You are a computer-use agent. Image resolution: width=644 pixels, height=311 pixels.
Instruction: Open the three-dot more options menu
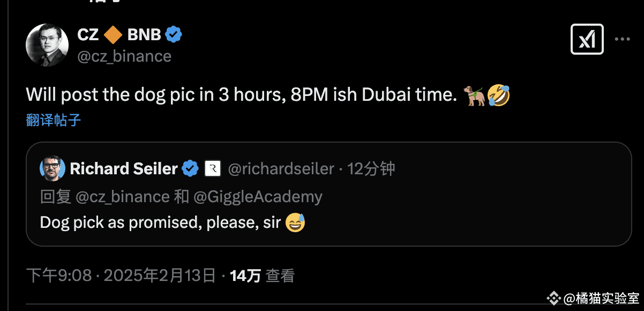pos(622,40)
